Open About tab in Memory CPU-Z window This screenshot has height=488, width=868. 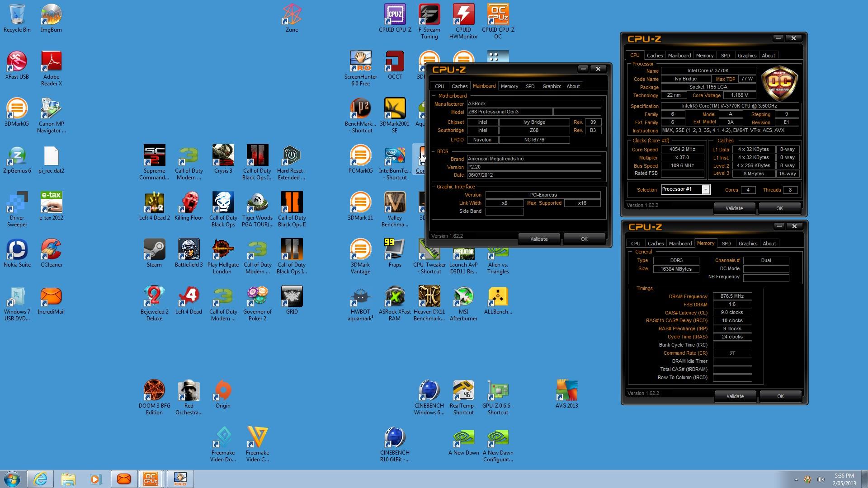pos(769,244)
